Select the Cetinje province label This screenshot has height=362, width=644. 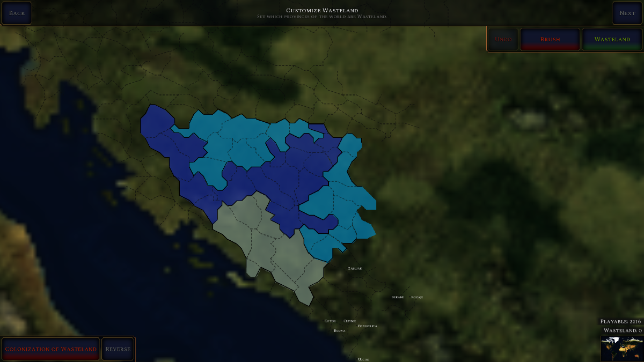point(350,321)
